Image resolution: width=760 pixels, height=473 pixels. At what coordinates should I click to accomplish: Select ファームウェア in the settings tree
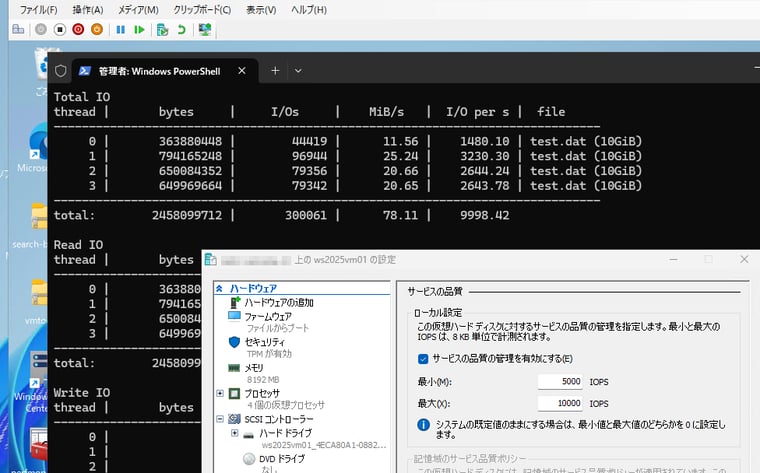[x=268, y=317]
